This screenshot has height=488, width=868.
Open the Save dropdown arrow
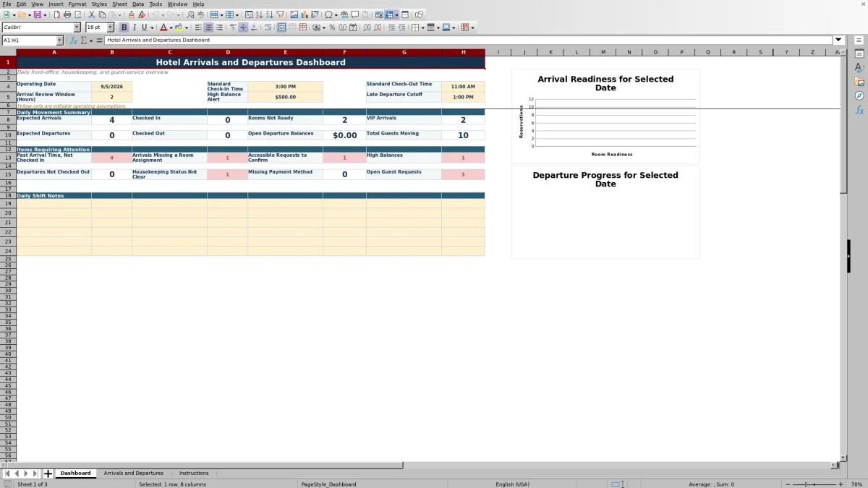click(x=45, y=14)
